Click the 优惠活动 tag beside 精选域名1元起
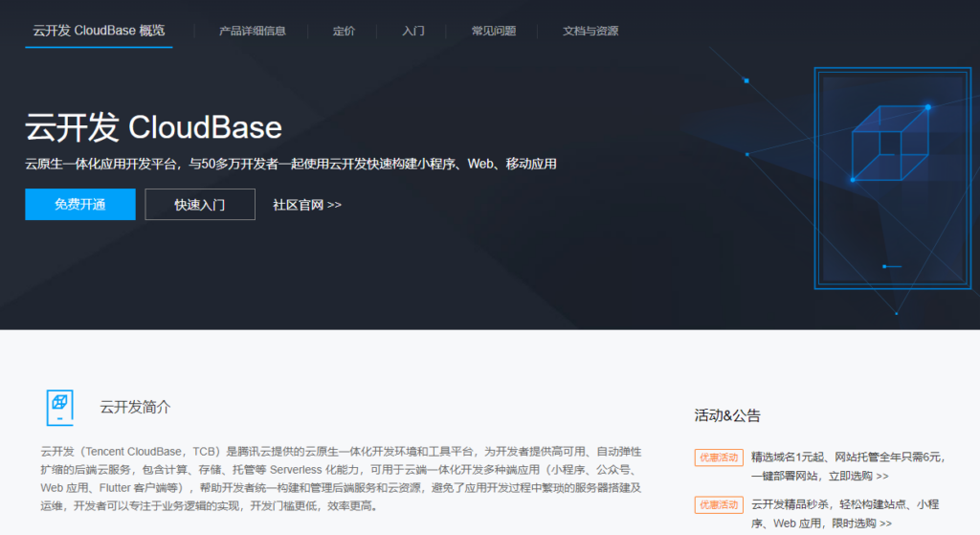Screen dimensions: 980x535 (x=719, y=457)
